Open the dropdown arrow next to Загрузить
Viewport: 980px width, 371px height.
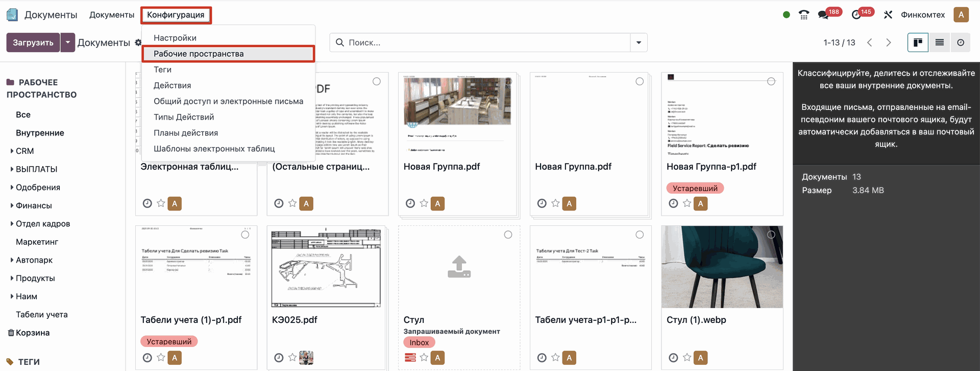67,42
